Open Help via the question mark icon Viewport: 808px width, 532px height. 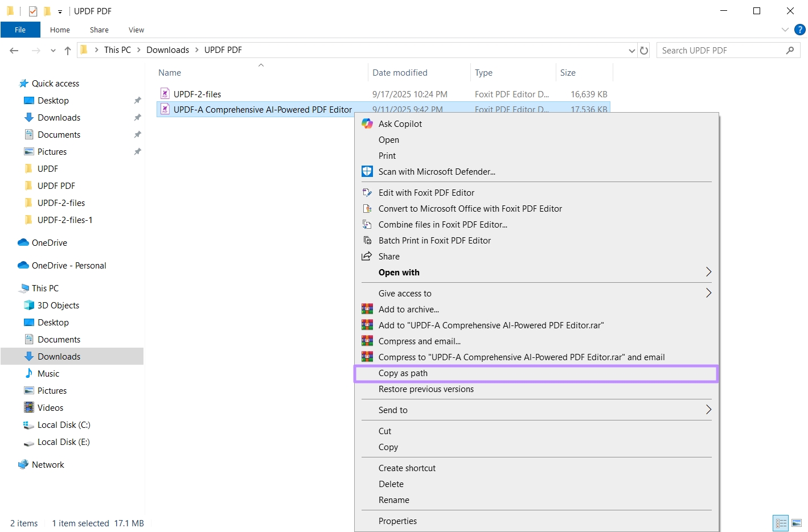point(799,30)
